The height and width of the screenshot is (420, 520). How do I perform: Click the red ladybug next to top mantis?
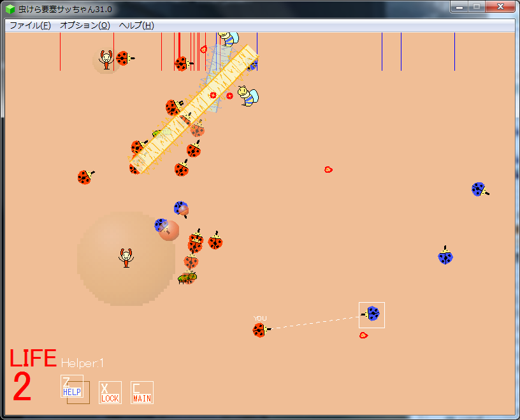[125, 59]
